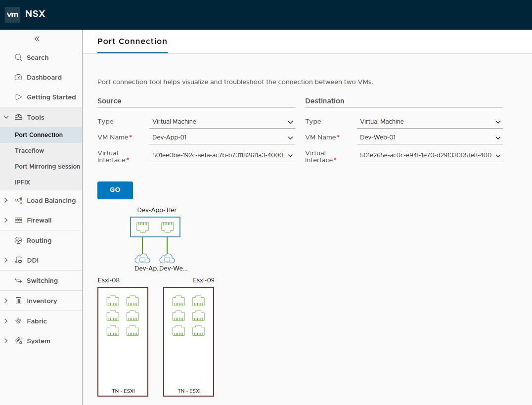532x405 pixels.
Task: Click the Dashboard gauge icon
Action: pos(19,78)
